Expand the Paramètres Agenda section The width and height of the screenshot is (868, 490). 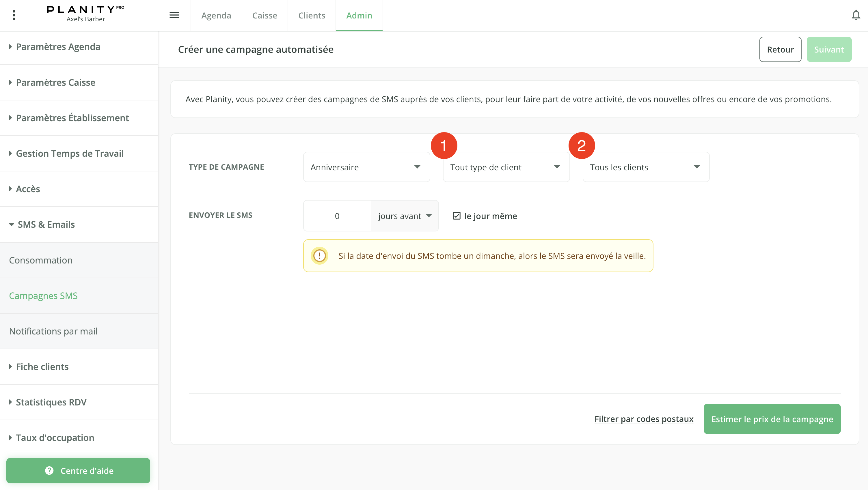[58, 47]
